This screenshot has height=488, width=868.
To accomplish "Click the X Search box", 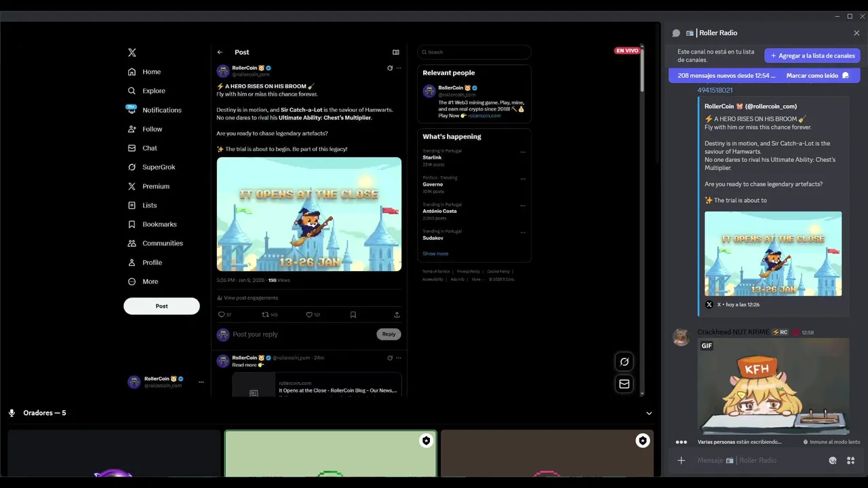I will (474, 52).
